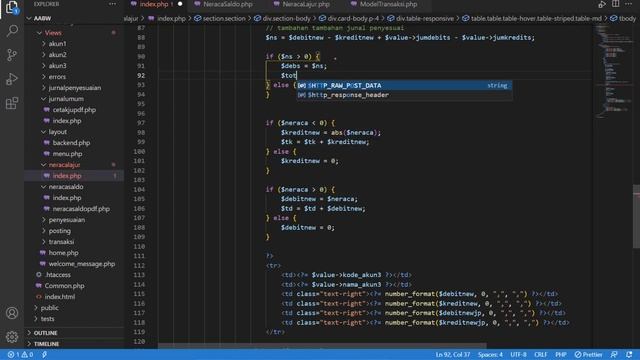Image resolution: width=640 pixels, height=360 pixels.
Task: Open the Run and Debug view
Action: pos(12,79)
